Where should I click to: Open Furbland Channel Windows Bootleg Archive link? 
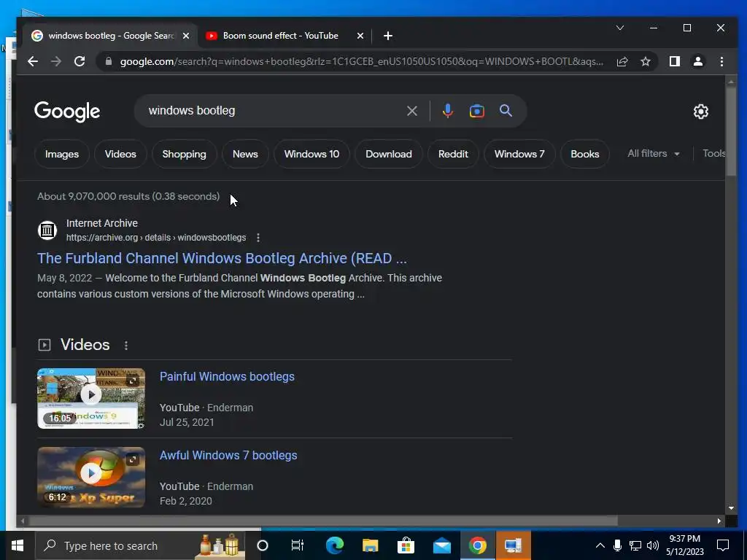point(222,258)
